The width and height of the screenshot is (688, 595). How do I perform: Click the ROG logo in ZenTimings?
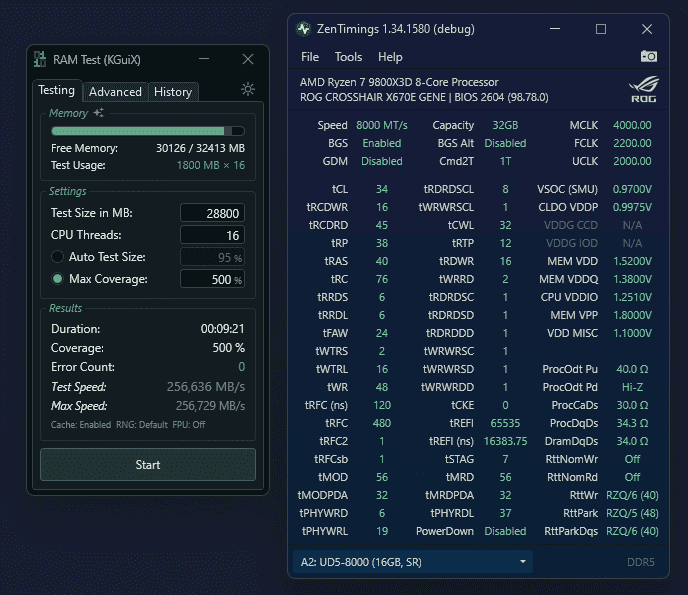pyautogui.click(x=644, y=89)
